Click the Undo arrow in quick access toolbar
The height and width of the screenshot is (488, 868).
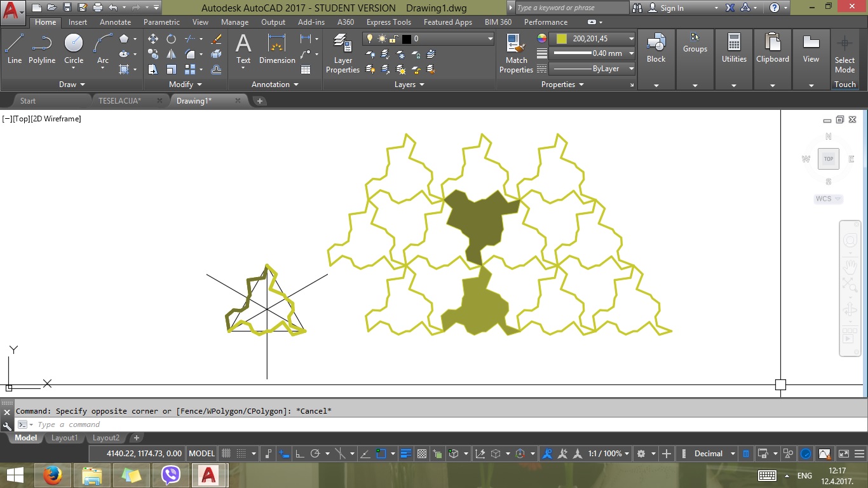pyautogui.click(x=113, y=8)
